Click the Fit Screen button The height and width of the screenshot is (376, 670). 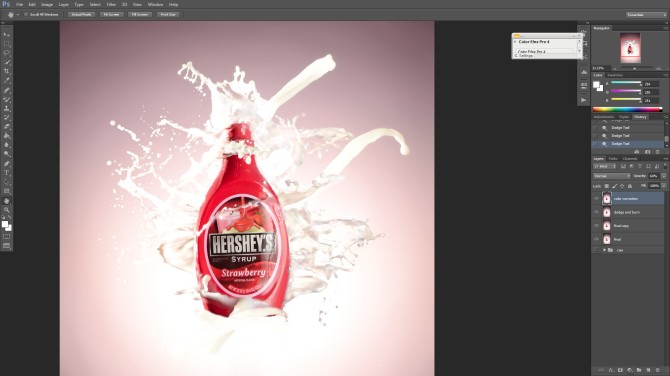tap(112, 15)
